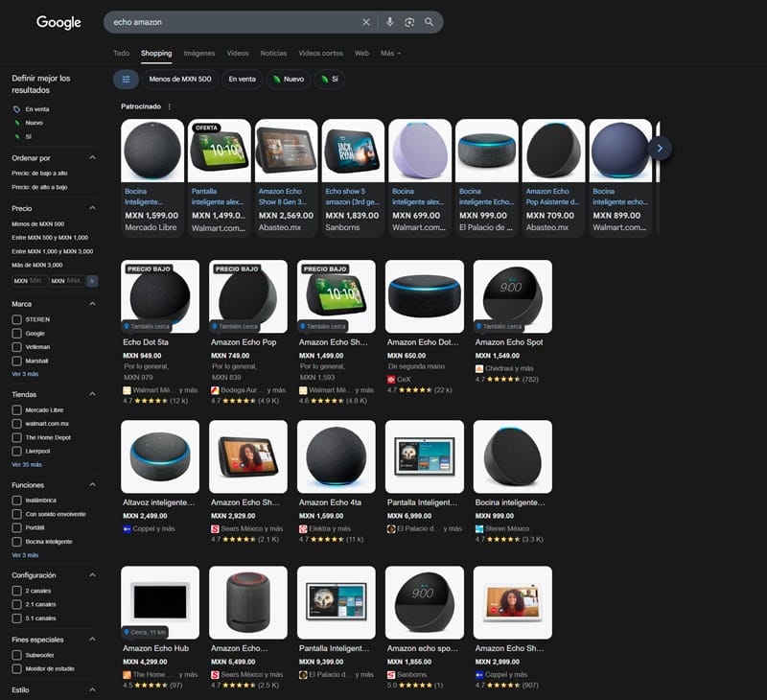Click the Google logo

58,22
